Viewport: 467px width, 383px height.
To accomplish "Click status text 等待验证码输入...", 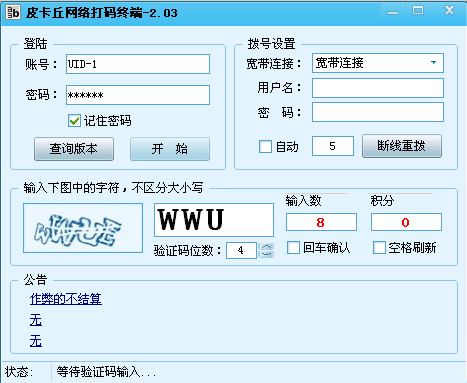I will 106,372.
